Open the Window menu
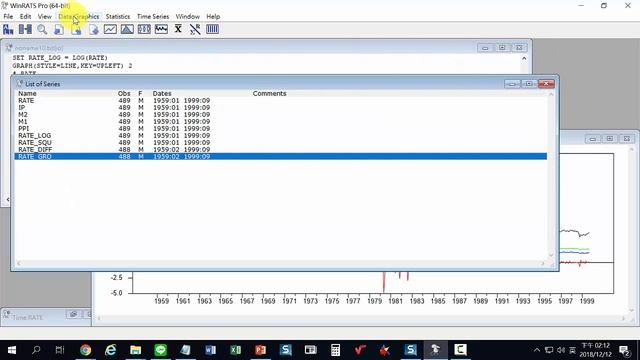 point(187,17)
